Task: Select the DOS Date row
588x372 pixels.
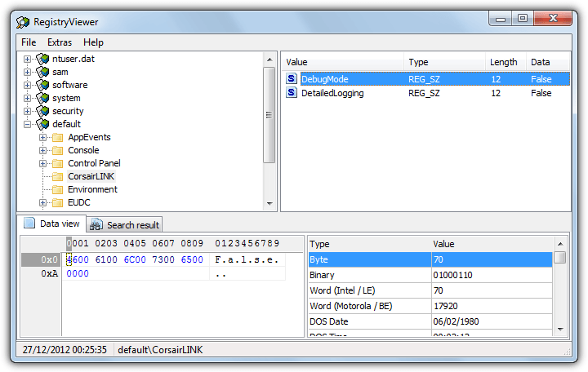Action: coord(430,321)
